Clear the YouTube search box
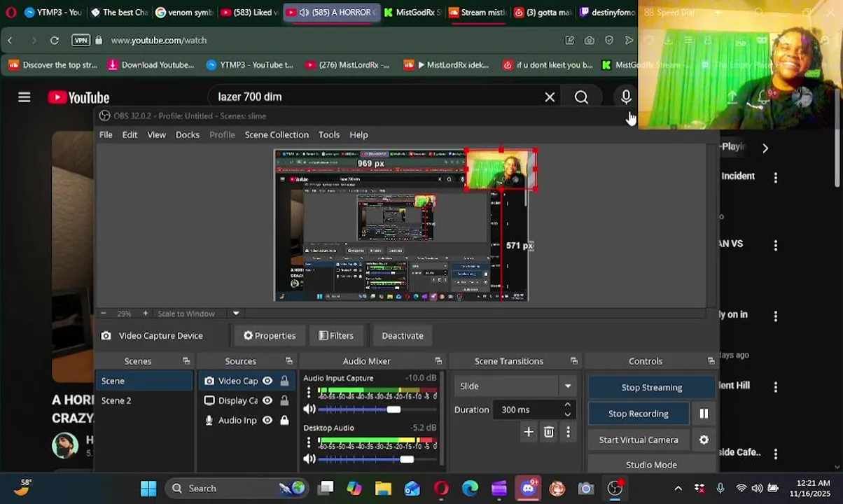Screen dimensions: 843x504 pos(550,97)
